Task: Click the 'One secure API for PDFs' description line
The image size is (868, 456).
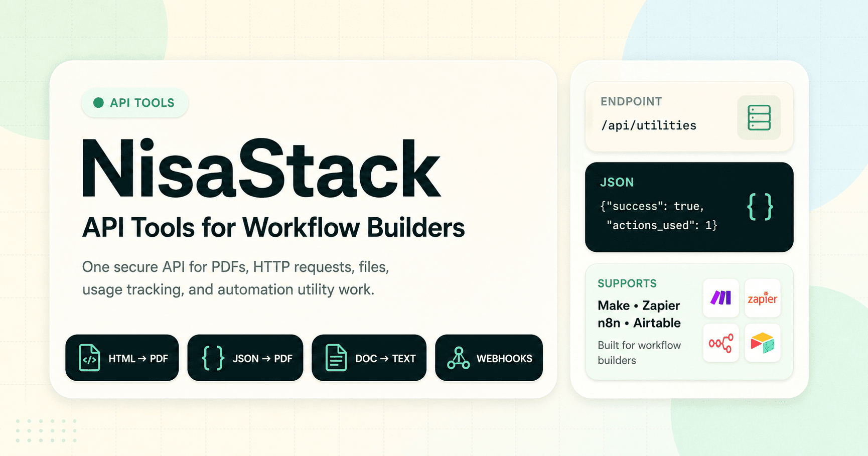Action: (236, 267)
